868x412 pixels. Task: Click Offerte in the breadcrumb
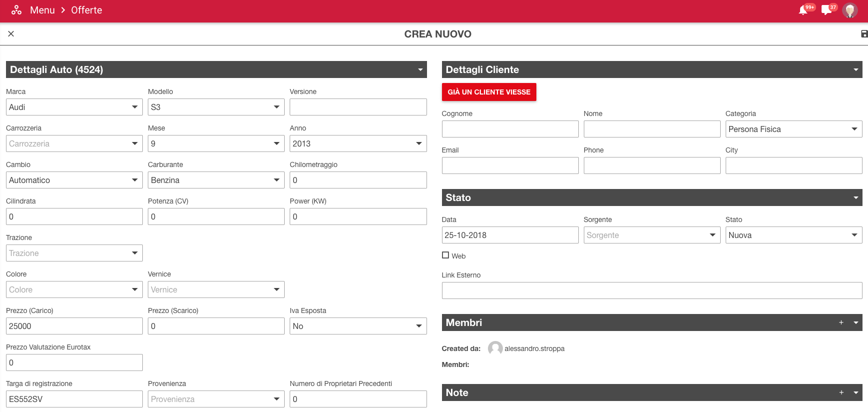tap(86, 10)
